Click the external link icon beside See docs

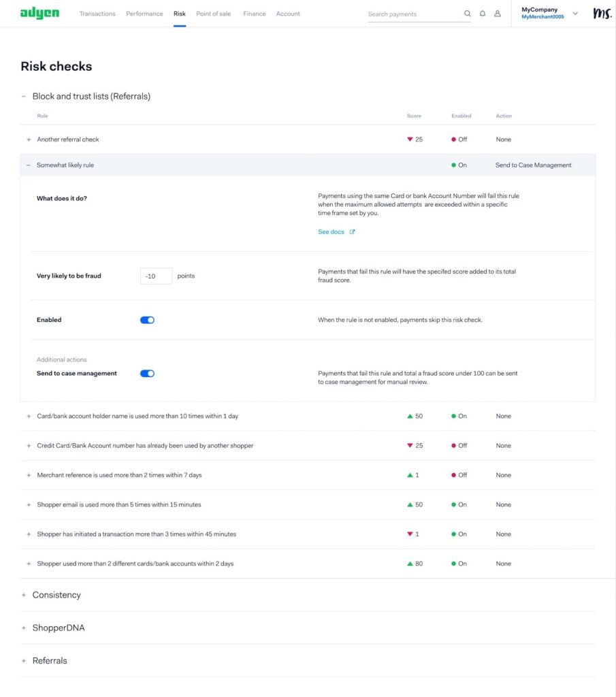pyautogui.click(x=352, y=231)
